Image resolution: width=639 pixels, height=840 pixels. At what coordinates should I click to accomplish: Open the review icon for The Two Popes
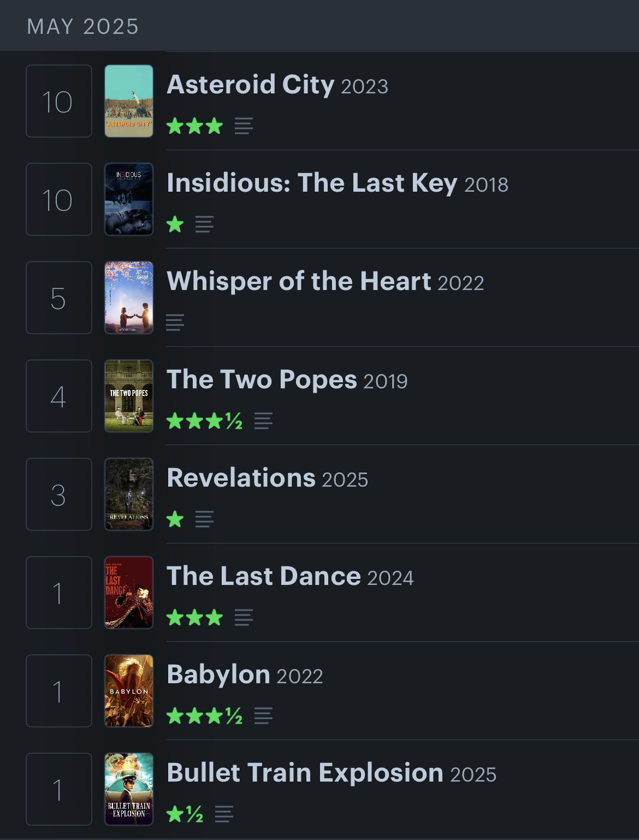point(263,421)
